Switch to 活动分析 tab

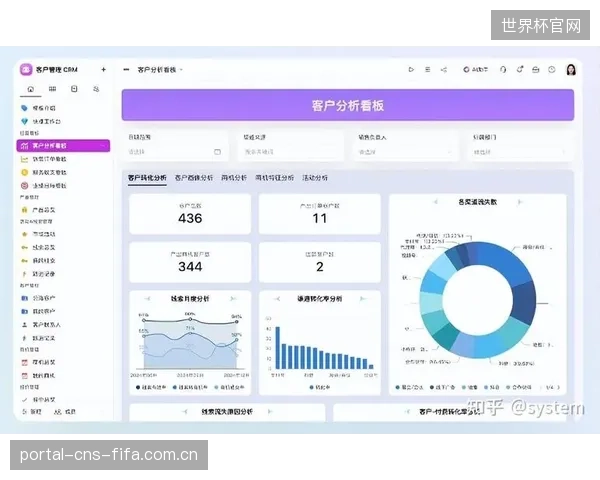[315, 178]
